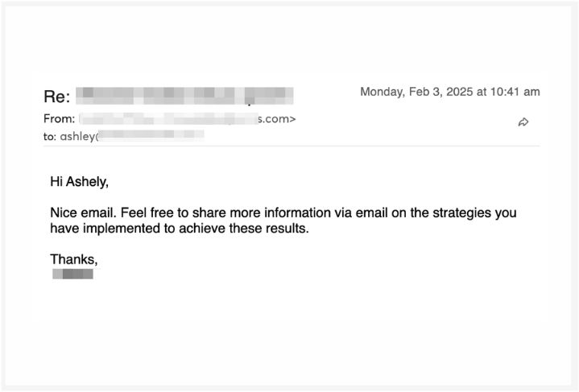Click the forward arrow icon

click(x=523, y=122)
